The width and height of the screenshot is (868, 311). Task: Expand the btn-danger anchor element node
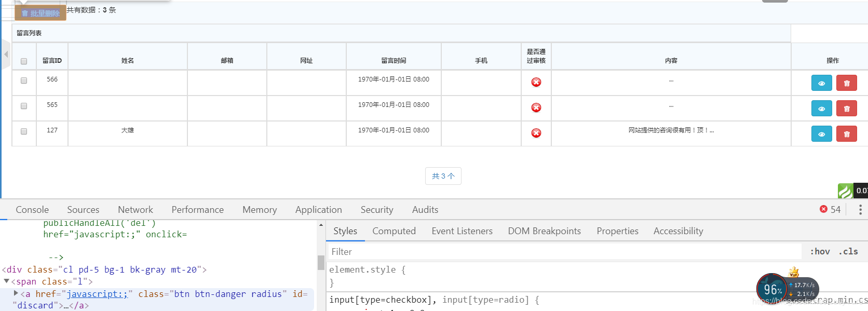(16, 293)
